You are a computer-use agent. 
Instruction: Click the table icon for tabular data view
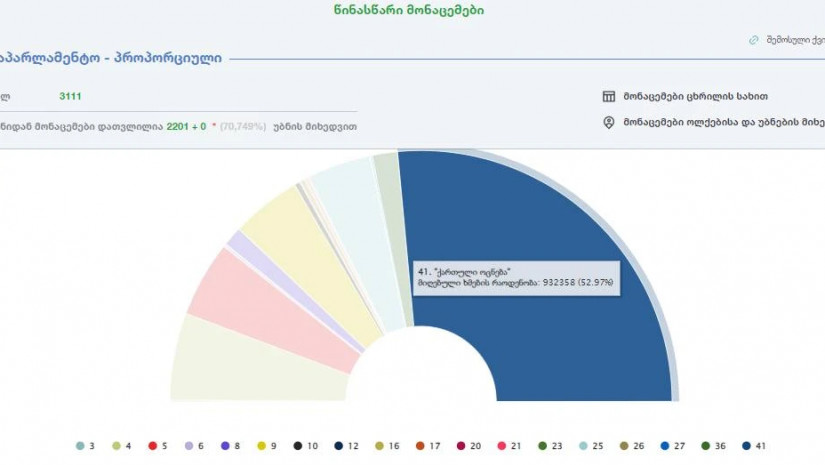608,97
